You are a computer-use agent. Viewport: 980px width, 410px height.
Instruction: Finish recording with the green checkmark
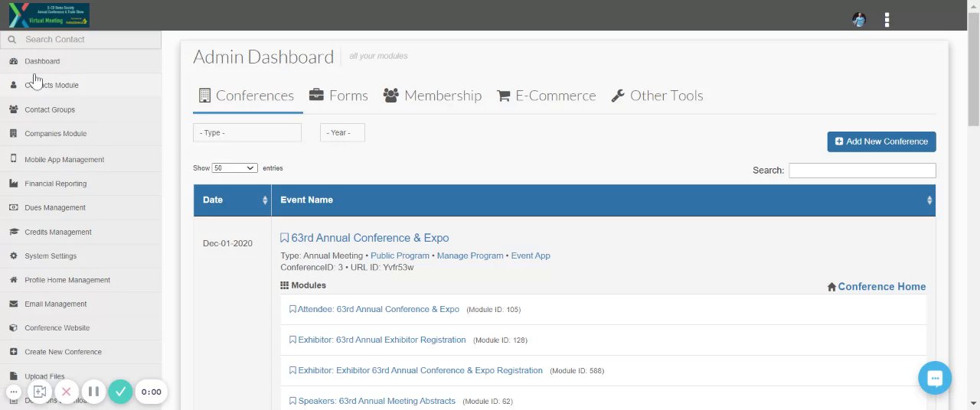click(120, 392)
